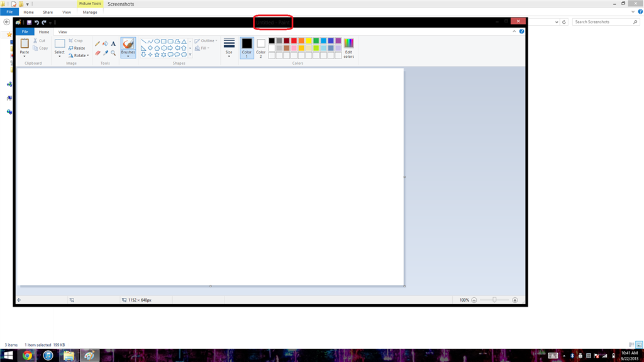Click the Explorer refresh button

564,22
